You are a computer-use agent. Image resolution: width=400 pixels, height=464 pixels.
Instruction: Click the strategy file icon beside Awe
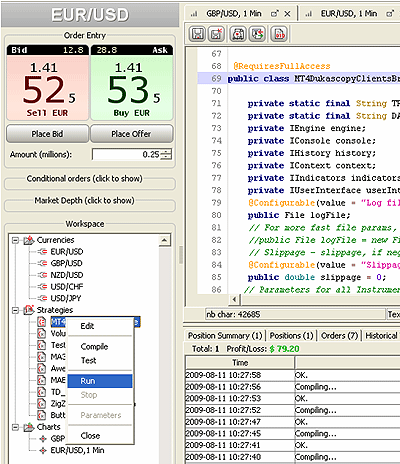(41, 368)
